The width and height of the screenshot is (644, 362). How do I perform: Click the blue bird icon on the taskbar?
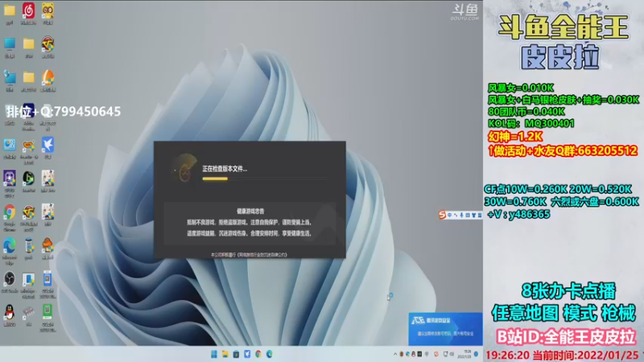[x=247, y=354]
